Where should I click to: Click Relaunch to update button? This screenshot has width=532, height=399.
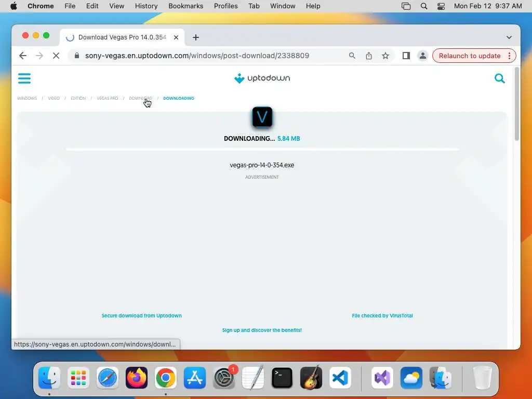(470, 56)
